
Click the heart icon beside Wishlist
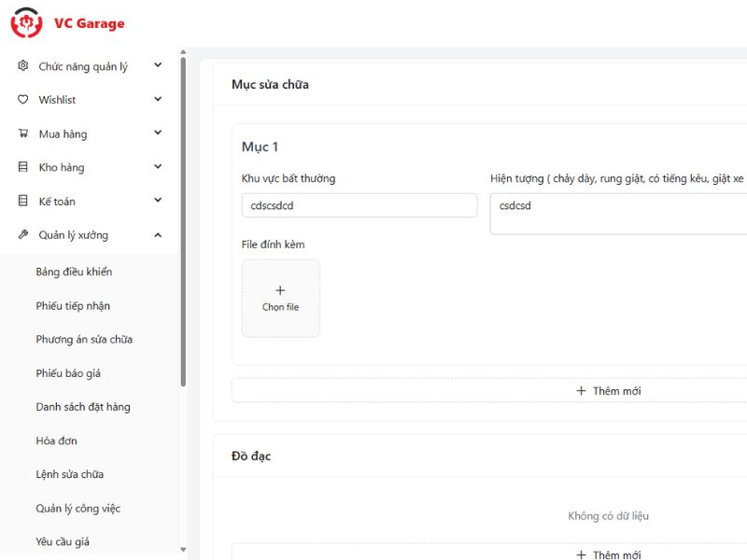click(x=23, y=100)
